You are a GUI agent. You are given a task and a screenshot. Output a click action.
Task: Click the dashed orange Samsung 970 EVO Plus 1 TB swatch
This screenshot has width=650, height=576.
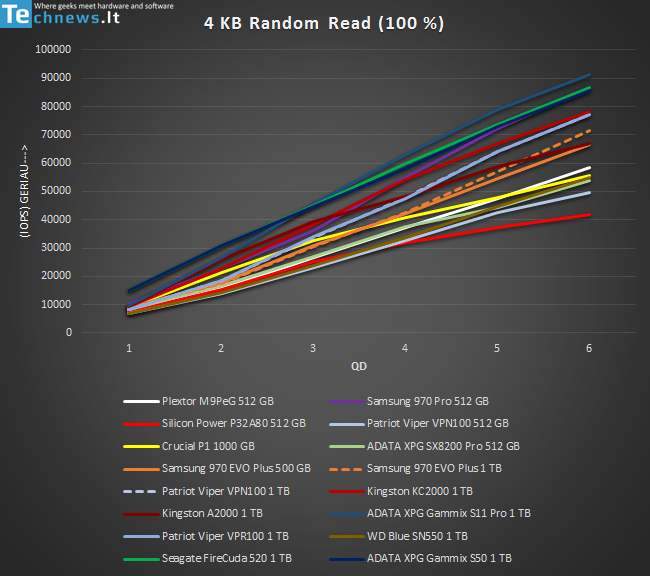(346, 469)
